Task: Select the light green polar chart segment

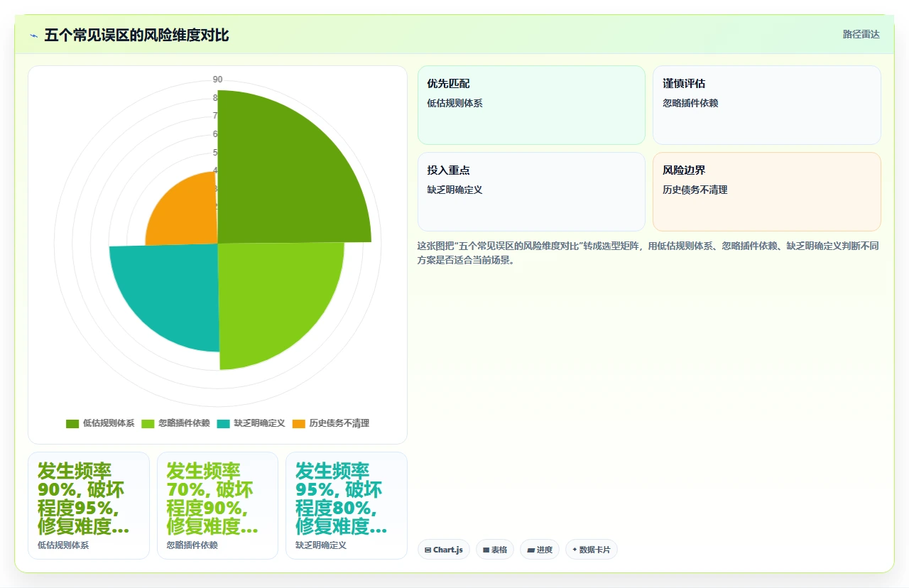Action: pos(273,298)
